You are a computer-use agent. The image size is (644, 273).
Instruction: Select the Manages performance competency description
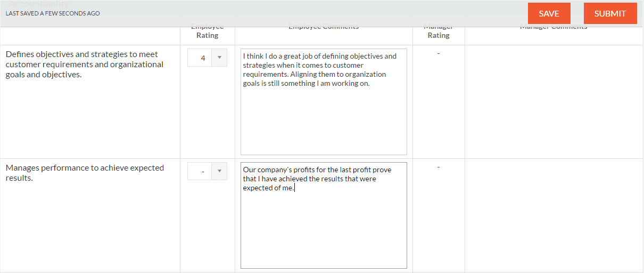click(85, 173)
